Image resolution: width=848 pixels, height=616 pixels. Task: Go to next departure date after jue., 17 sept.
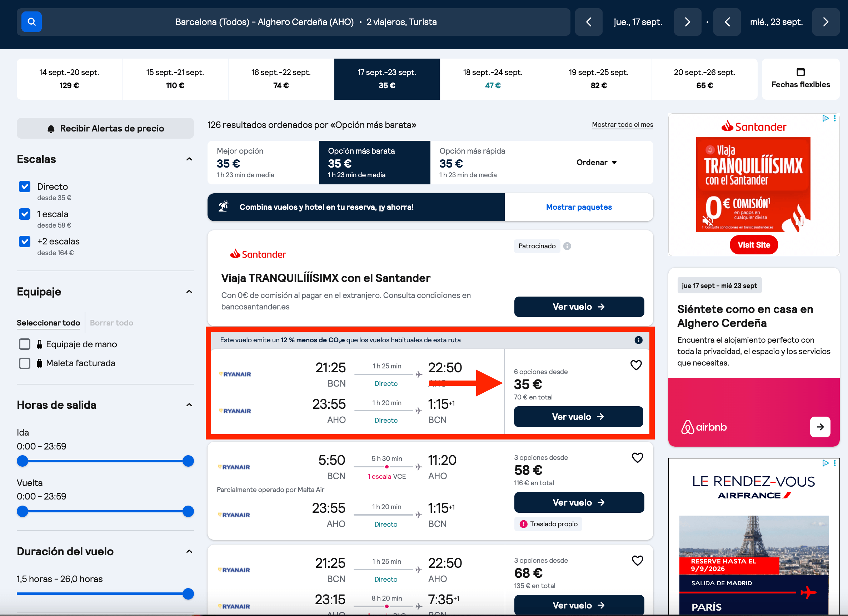pyautogui.click(x=687, y=22)
